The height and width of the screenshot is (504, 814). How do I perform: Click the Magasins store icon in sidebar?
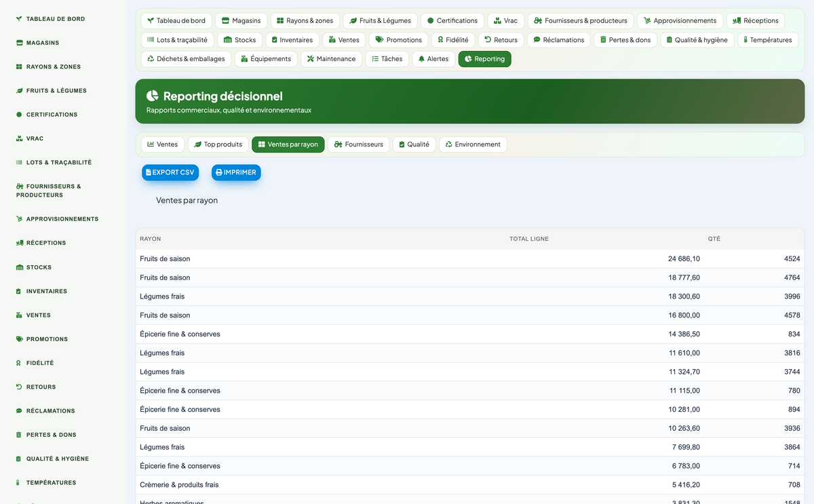pyautogui.click(x=19, y=43)
